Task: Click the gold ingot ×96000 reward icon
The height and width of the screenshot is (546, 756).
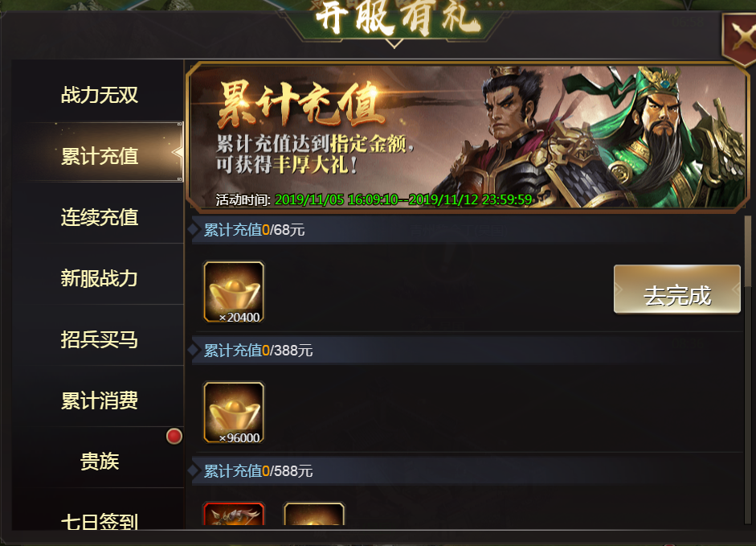Action: coord(234,413)
